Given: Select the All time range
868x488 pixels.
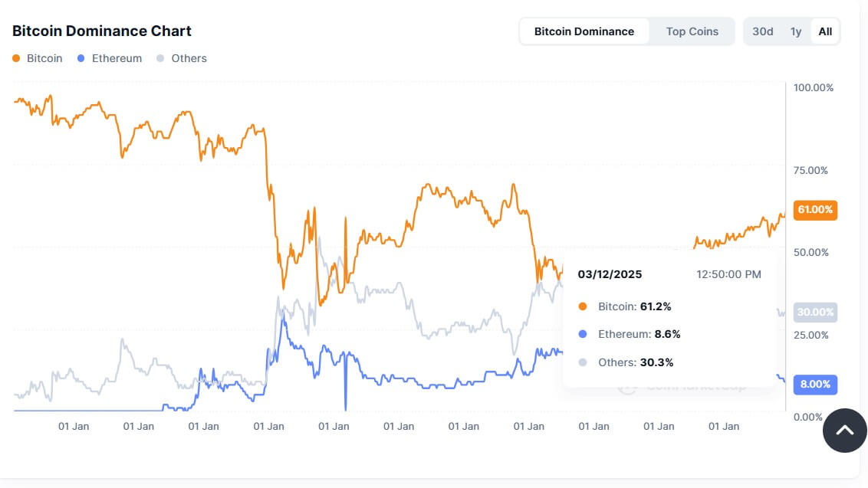Looking at the screenshot, I should pyautogui.click(x=825, y=31).
